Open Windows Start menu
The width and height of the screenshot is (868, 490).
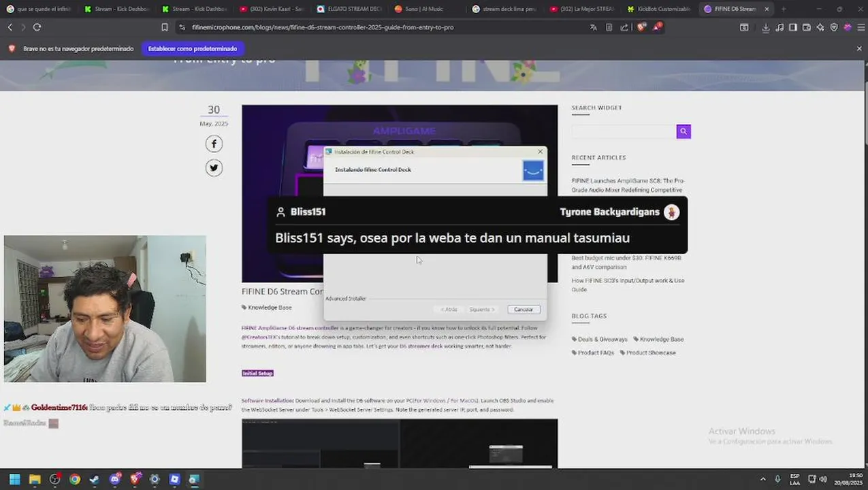coord(14,479)
